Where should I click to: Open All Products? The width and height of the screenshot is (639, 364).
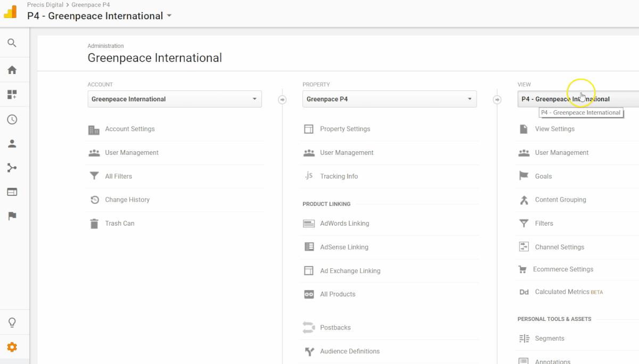[x=338, y=294]
